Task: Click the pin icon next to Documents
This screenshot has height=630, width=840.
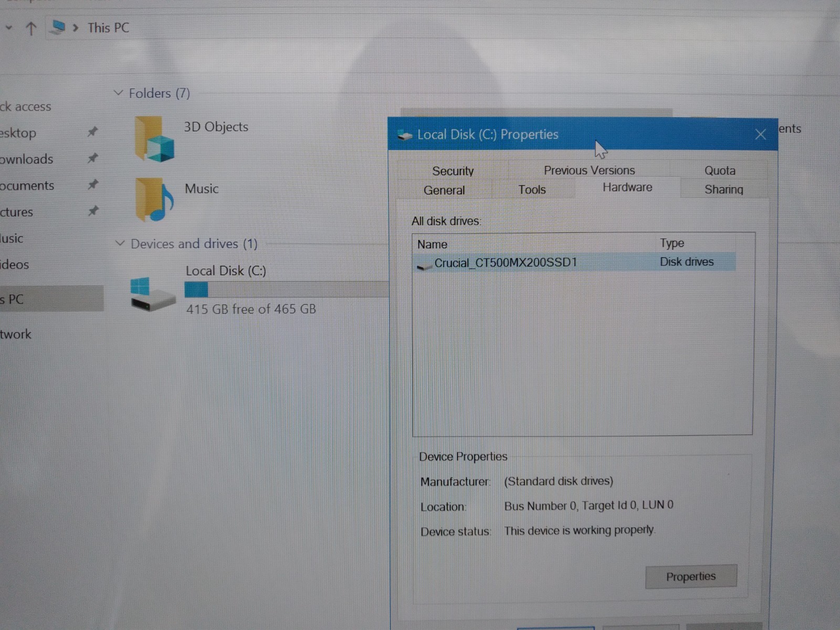Action: (93, 184)
